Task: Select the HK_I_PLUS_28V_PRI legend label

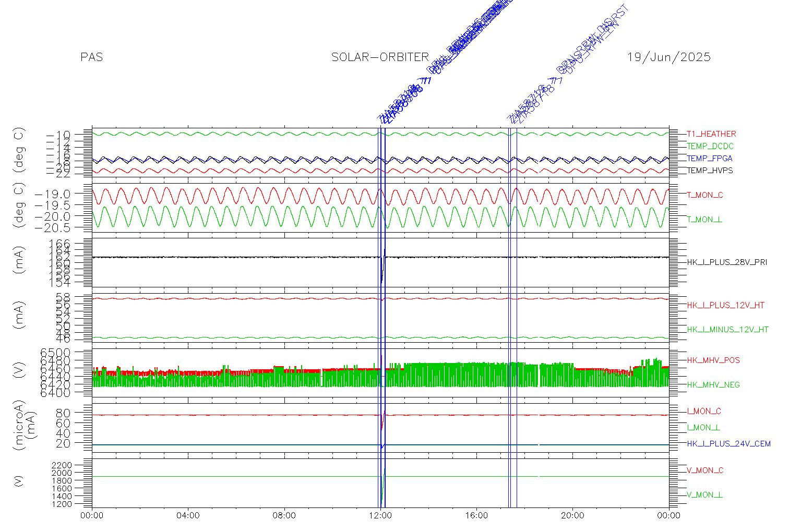Action: point(727,262)
